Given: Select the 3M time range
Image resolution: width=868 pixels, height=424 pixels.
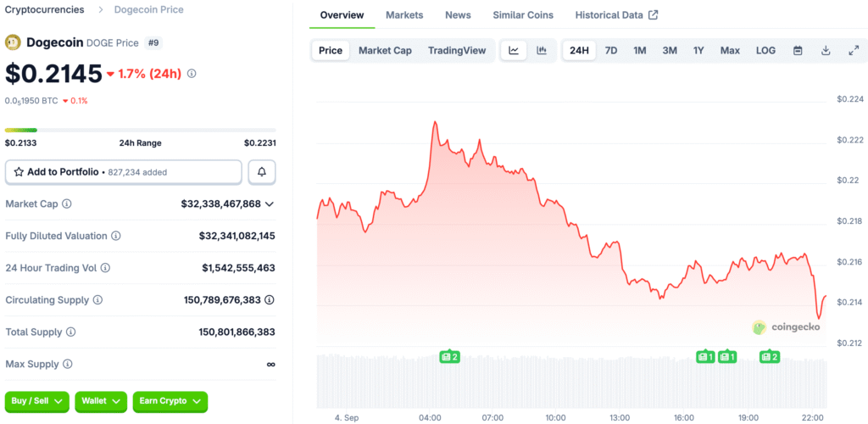Looking at the screenshot, I should pyautogui.click(x=670, y=50).
